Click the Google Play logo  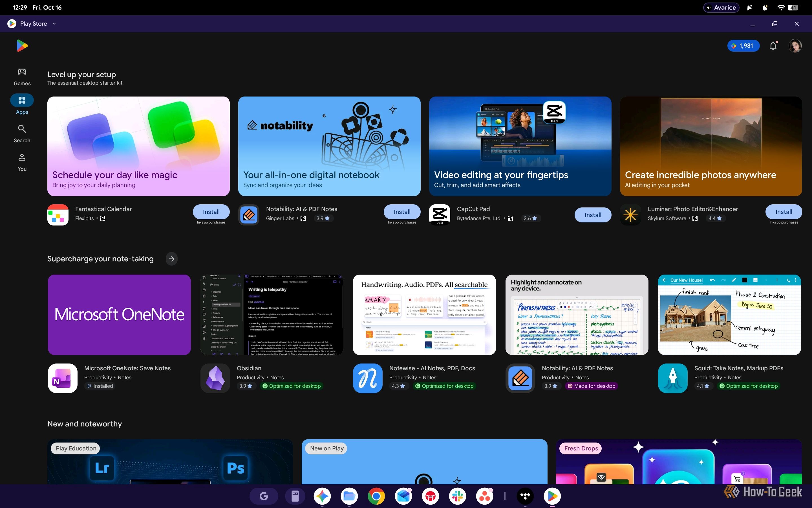pos(22,46)
